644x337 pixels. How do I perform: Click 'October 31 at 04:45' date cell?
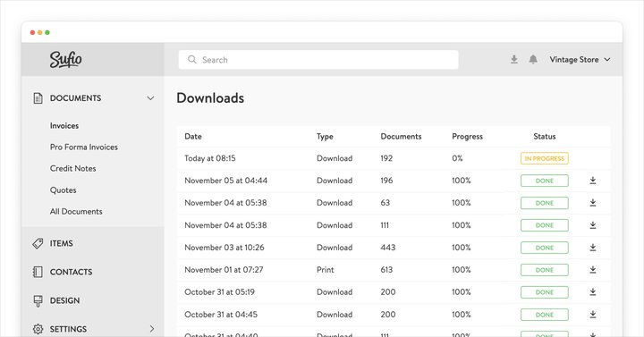click(221, 315)
